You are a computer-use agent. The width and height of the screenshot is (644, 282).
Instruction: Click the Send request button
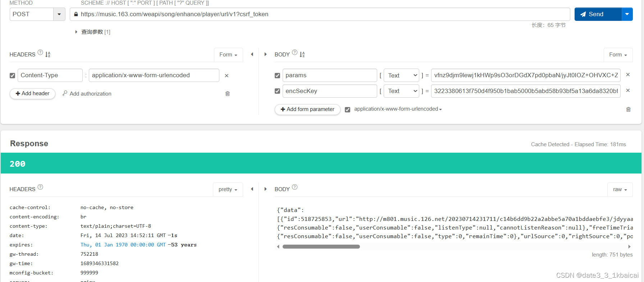coord(598,14)
